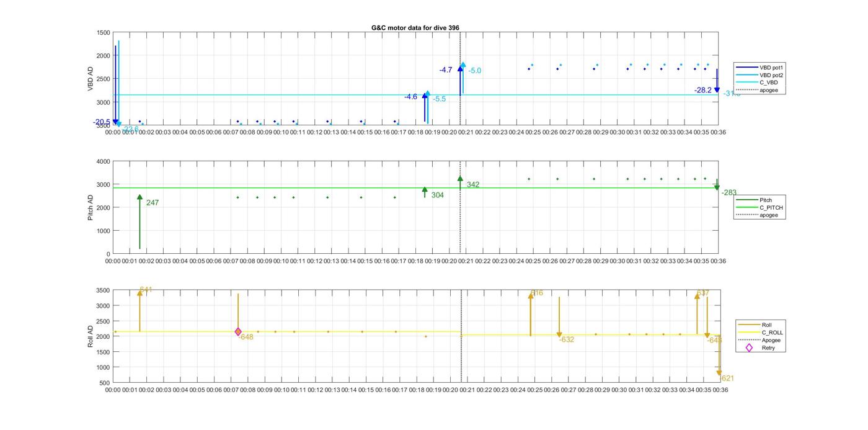
Task: Select the "-632" roll data label
Action: click(x=567, y=339)
